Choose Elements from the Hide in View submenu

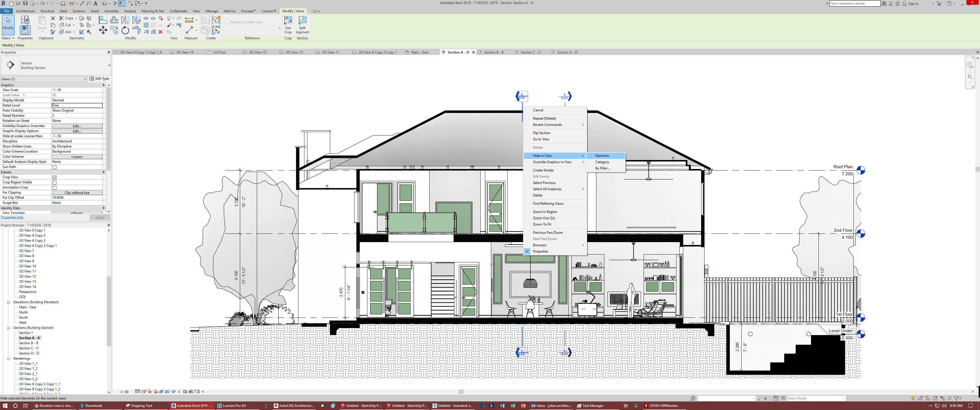602,155
